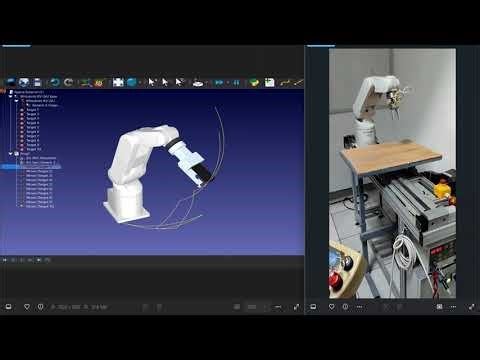The image size is (480, 360).
Task: Add a Move Joint instruction icon
Action: click(284, 82)
